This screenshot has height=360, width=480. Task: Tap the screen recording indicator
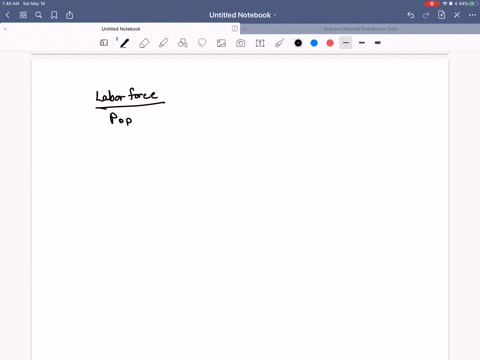[432, 4]
